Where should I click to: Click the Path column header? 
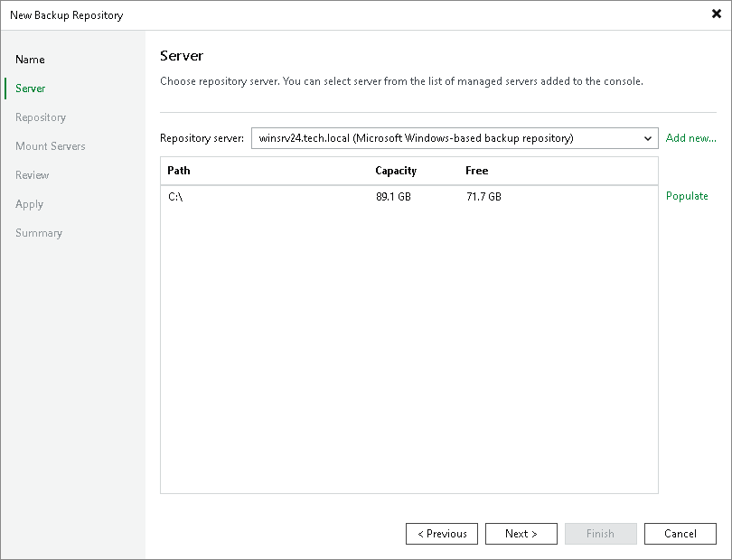click(x=178, y=171)
